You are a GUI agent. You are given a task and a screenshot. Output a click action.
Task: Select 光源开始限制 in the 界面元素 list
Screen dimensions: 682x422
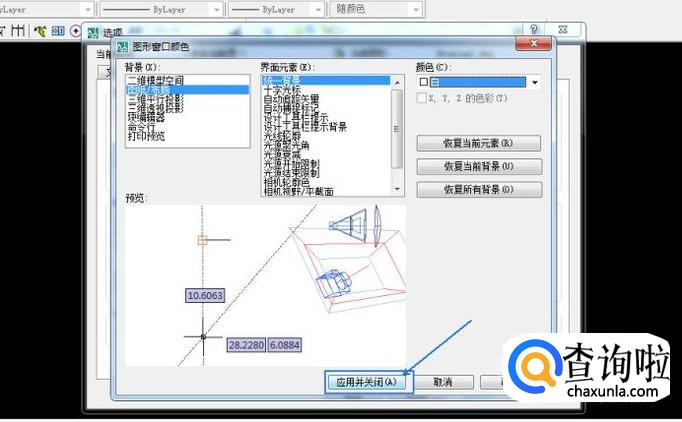click(326, 164)
